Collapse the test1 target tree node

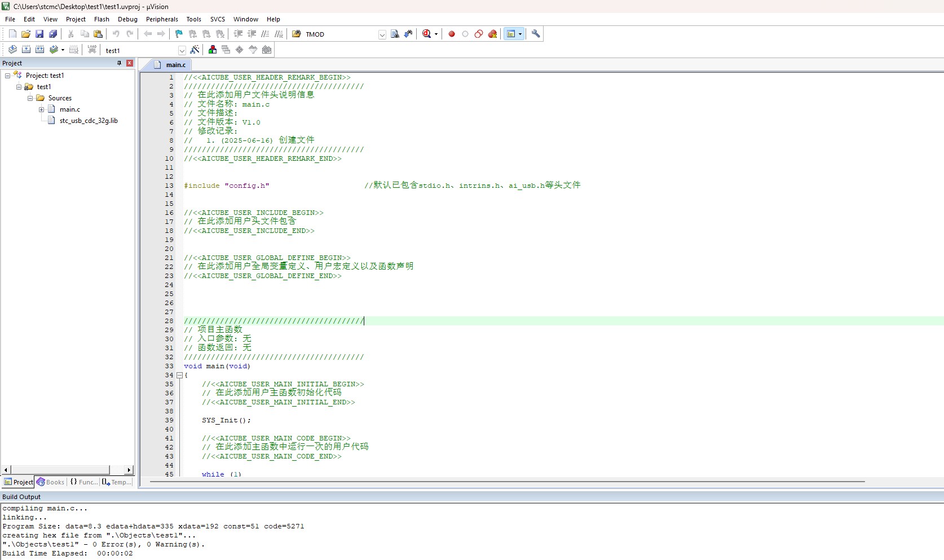click(x=19, y=87)
